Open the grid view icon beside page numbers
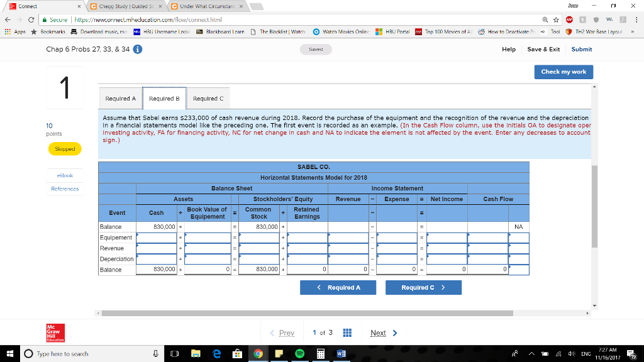644x362 pixels. (347, 332)
